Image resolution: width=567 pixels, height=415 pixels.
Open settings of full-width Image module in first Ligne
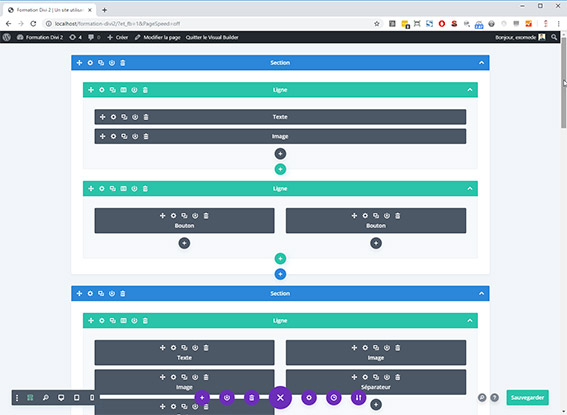(x=113, y=136)
